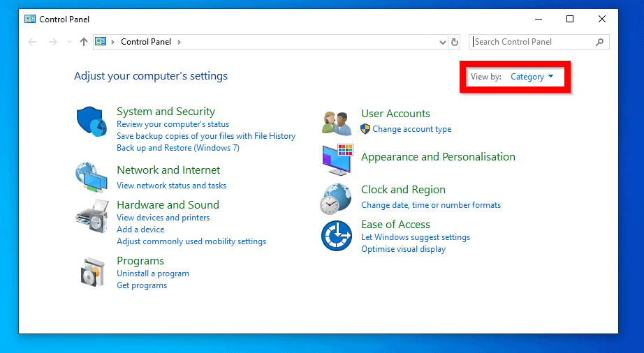
Task: Select the Get programs link
Action: point(142,285)
